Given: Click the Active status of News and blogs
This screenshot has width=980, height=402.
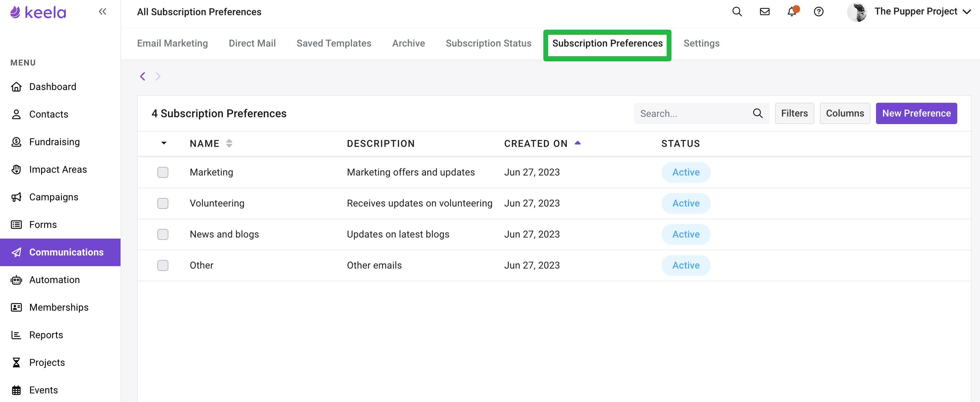Looking at the screenshot, I should [x=686, y=234].
